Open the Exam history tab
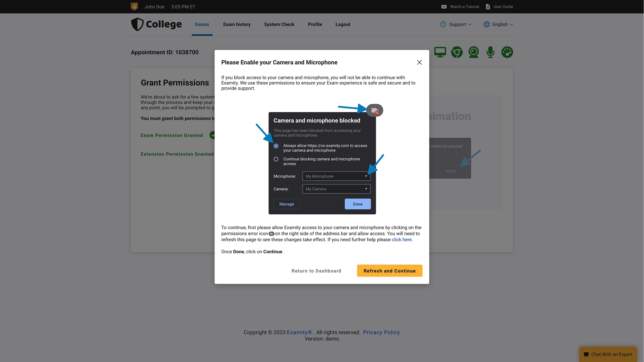 tap(237, 24)
